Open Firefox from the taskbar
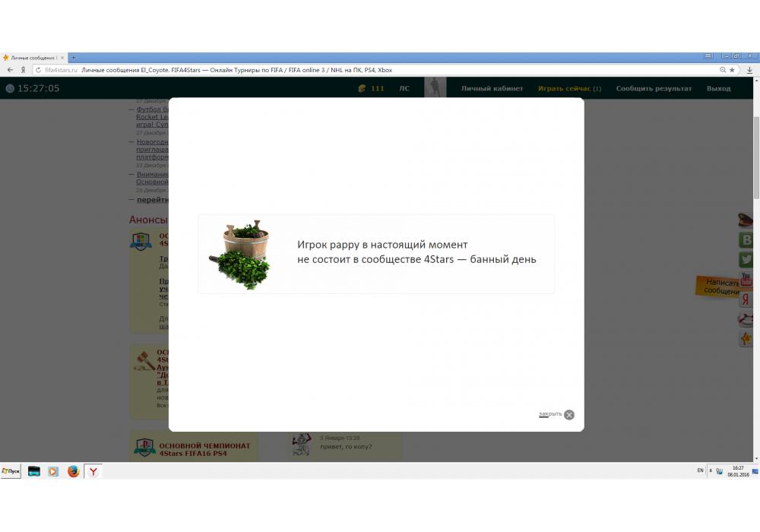 coord(73,471)
